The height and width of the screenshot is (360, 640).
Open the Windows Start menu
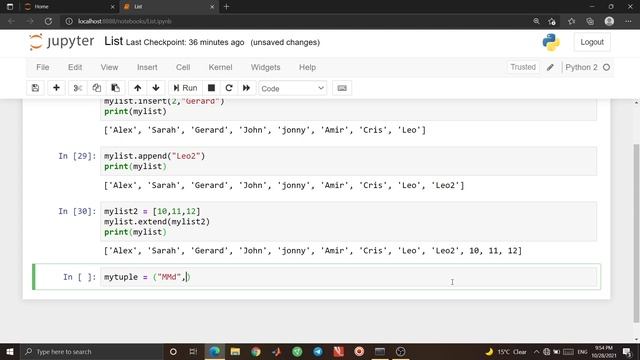[10, 351]
